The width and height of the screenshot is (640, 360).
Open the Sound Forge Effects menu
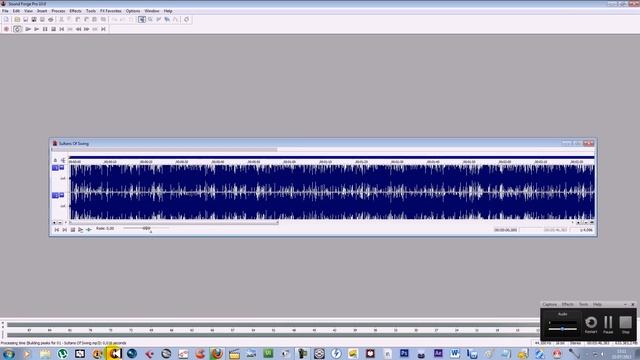76,11
